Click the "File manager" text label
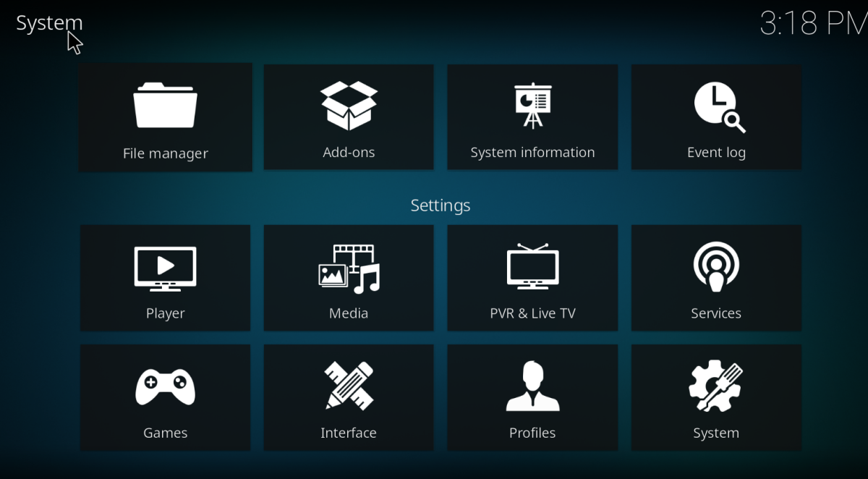 165,153
